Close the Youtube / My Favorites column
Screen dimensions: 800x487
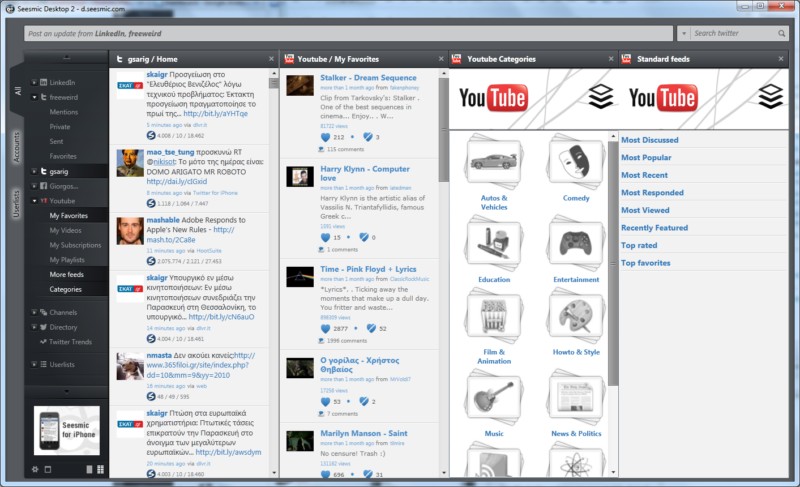click(441, 59)
